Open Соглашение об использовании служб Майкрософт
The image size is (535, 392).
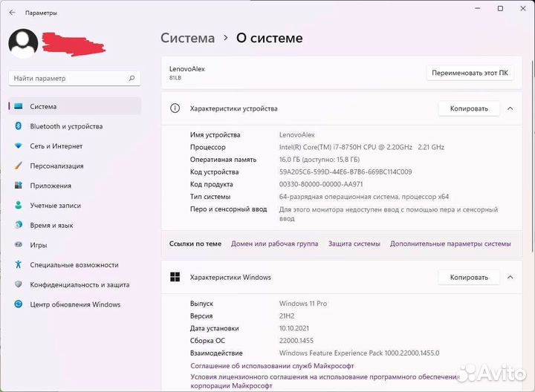click(x=272, y=366)
